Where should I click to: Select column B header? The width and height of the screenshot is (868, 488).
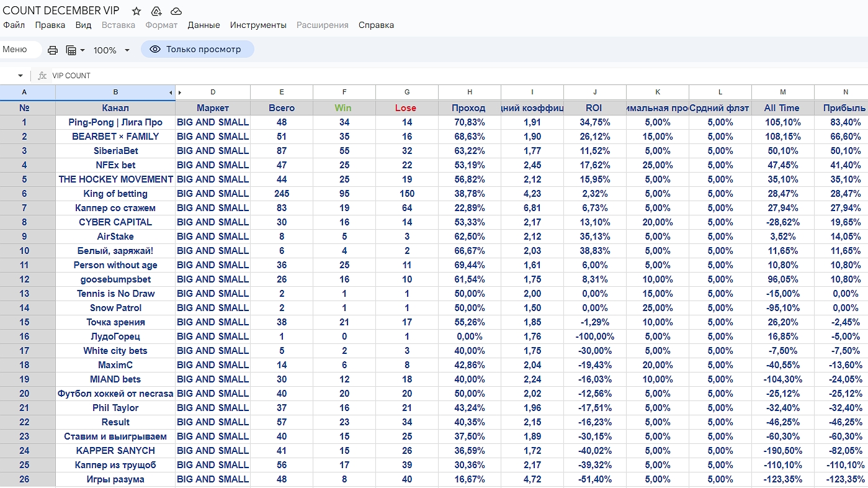click(x=115, y=93)
